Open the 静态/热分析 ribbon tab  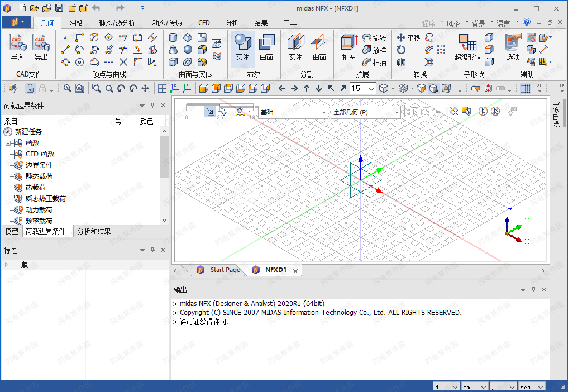117,23
